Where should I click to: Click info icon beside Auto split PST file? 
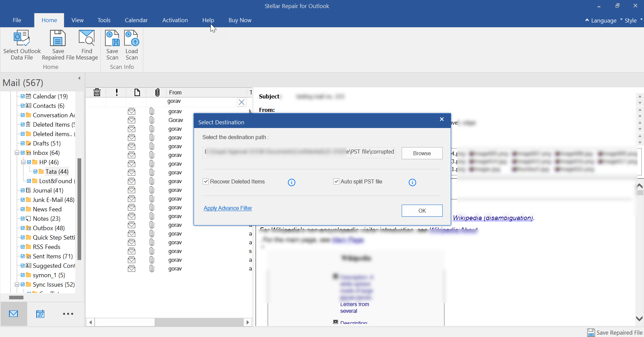(412, 182)
